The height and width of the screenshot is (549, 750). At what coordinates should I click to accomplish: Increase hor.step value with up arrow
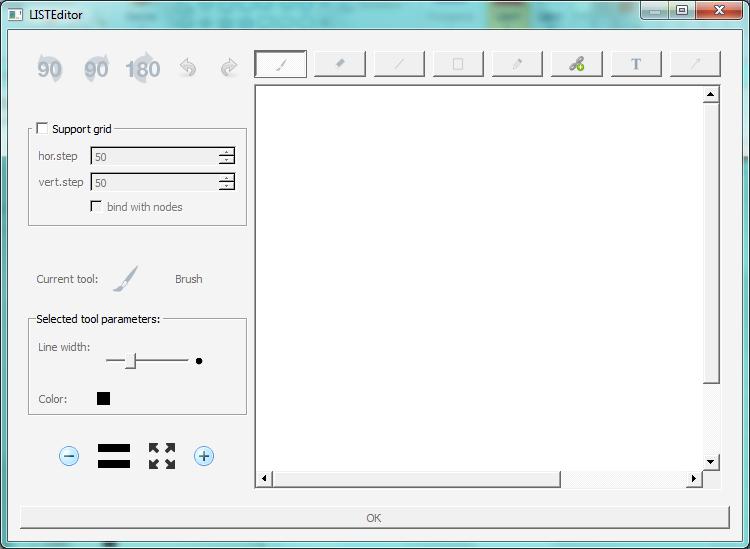(x=227, y=152)
